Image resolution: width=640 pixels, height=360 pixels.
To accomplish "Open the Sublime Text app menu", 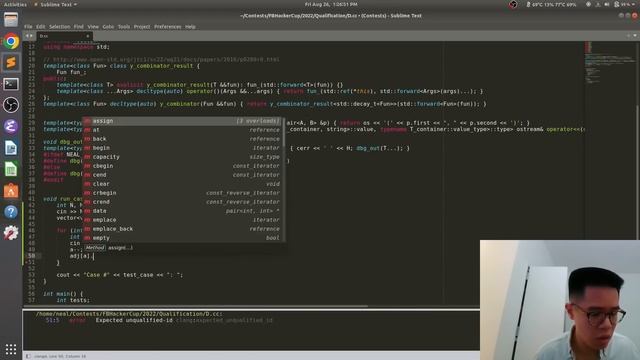I will pos(56,4).
